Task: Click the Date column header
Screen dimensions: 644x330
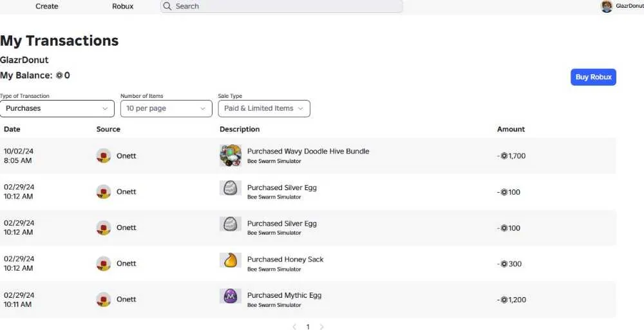Action: pos(12,129)
